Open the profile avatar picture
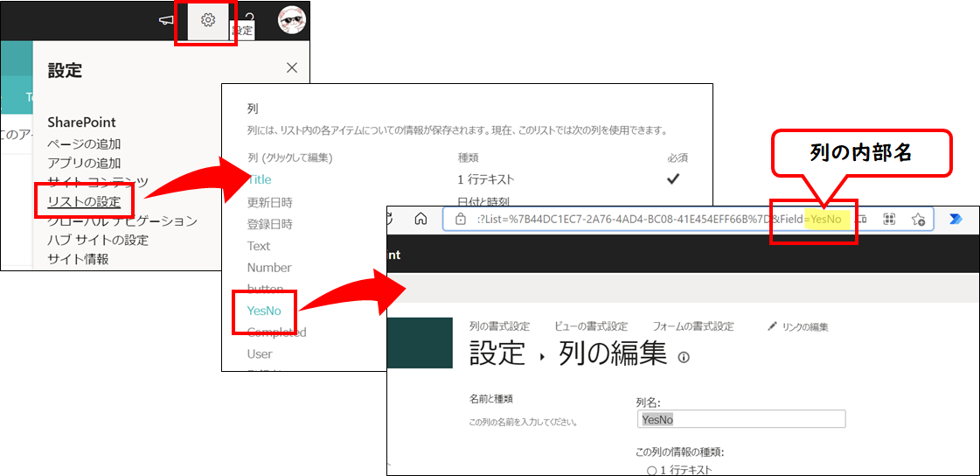980x476 pixels. (x=291, y=20)
